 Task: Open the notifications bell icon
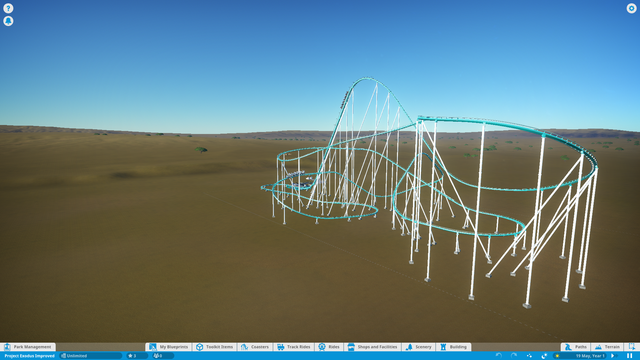[8, 21]
